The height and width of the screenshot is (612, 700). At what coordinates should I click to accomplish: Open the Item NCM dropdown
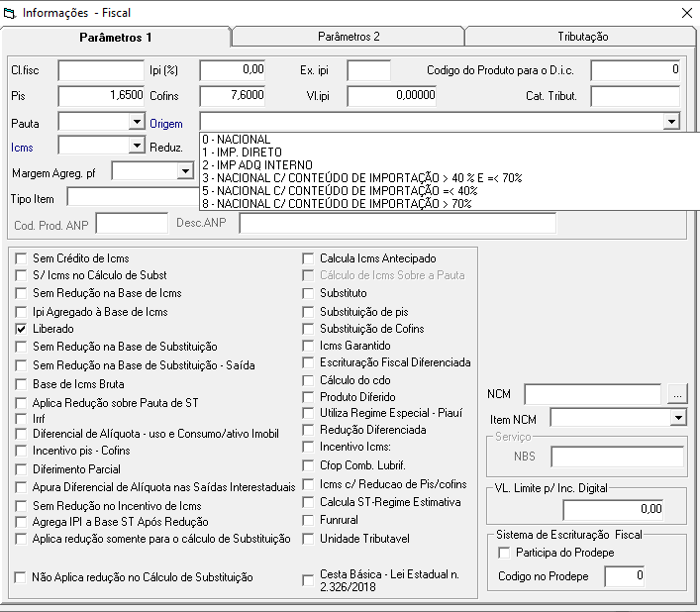click(678, 418)
